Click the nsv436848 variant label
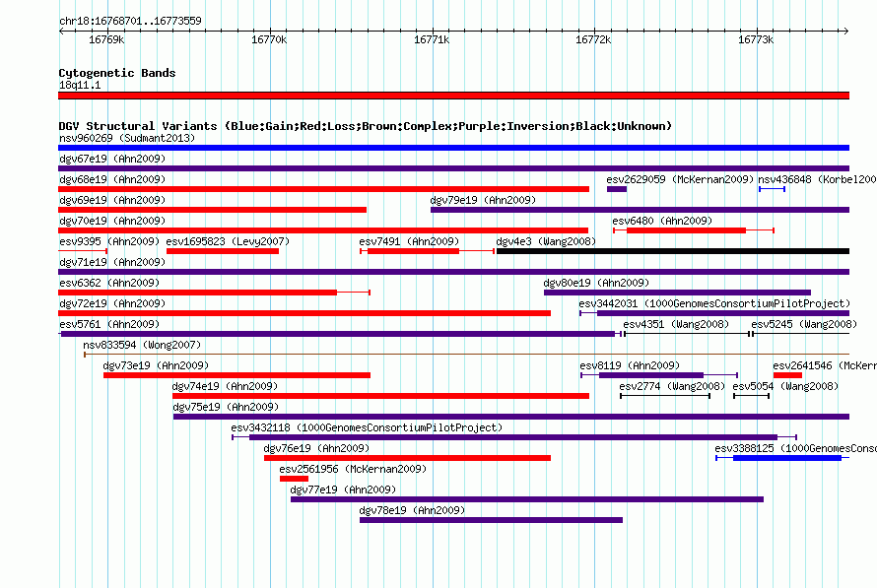This screenshot has height=588, width=877. (x=817, y=179)
